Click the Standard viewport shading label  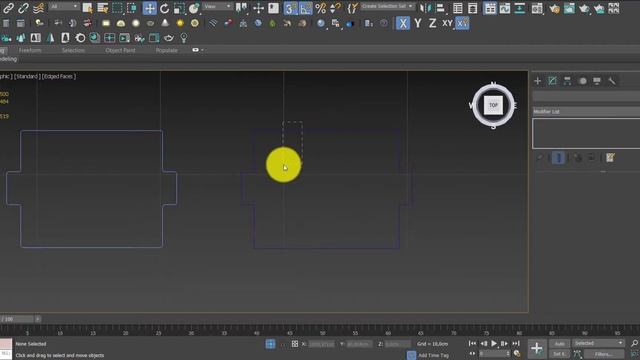[x=27, y=76]
